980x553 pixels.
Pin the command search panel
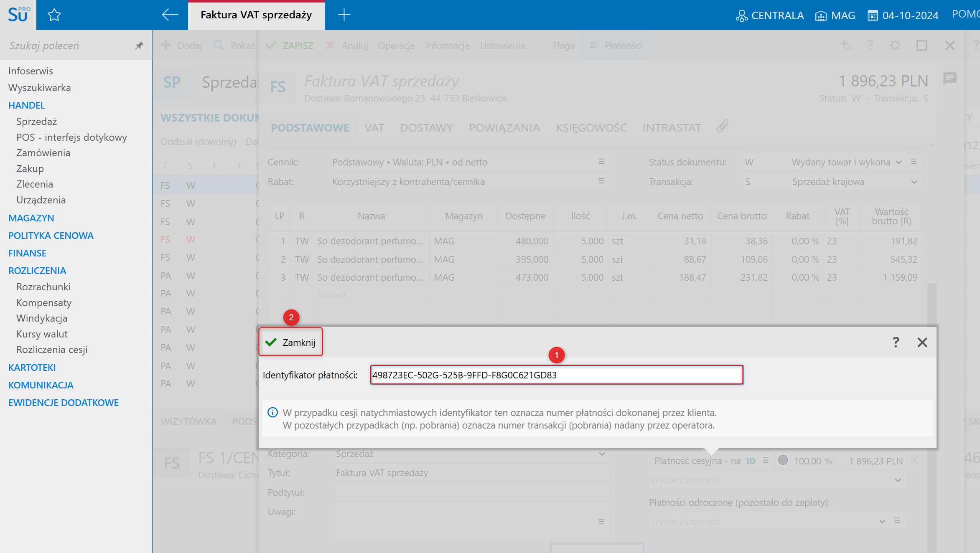[x=139, y=46]
